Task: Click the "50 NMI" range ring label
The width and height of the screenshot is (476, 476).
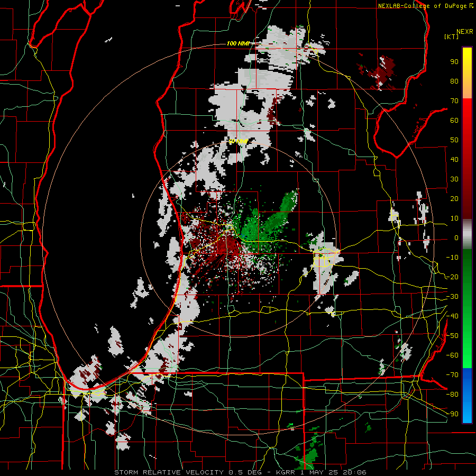Action: [239, 141]
